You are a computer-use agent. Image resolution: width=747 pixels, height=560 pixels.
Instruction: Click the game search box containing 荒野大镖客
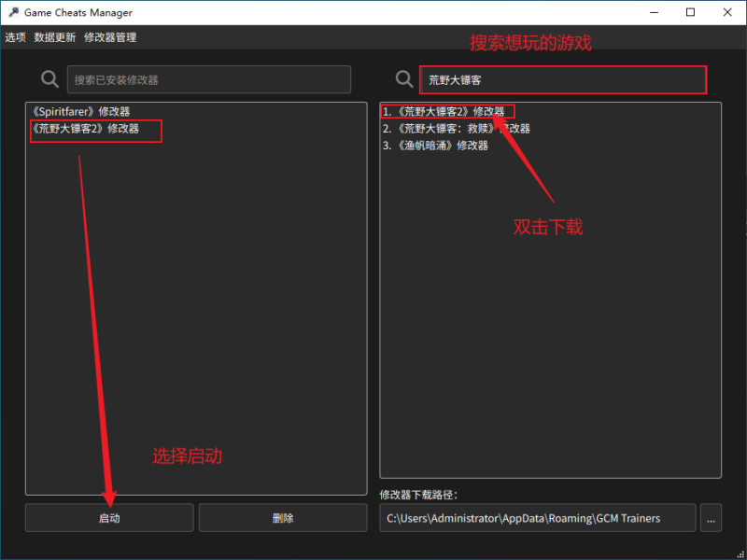(560, 79)
